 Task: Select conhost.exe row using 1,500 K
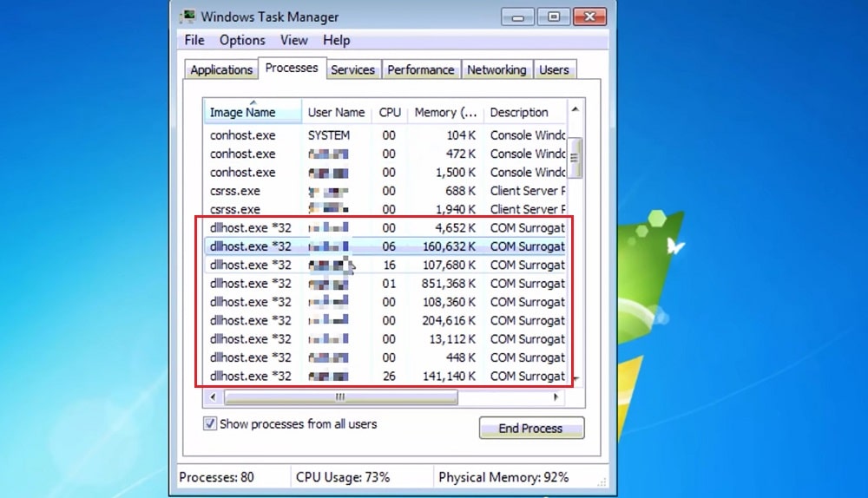385,172
